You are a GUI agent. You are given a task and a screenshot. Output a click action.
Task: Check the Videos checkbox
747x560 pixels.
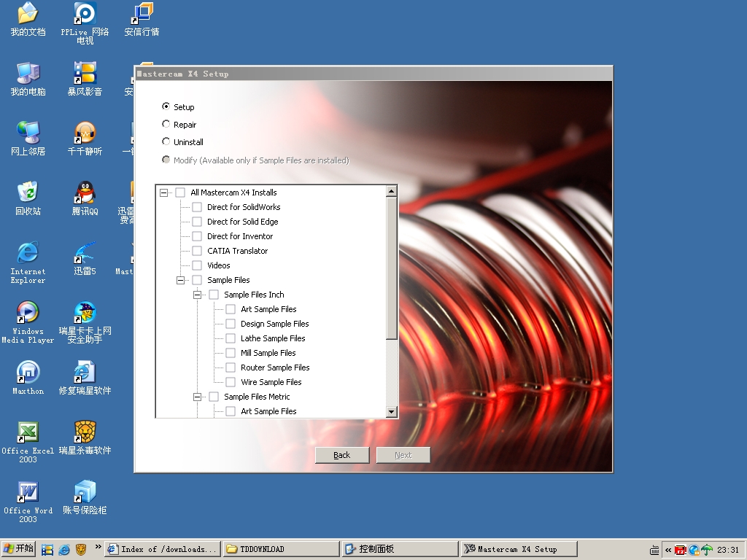point(197,265)
